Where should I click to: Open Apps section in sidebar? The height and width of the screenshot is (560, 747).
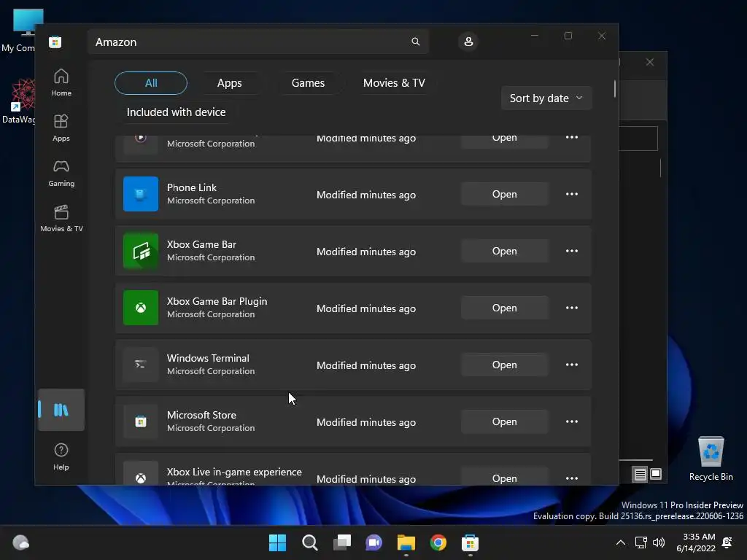(x=61, y=128)
